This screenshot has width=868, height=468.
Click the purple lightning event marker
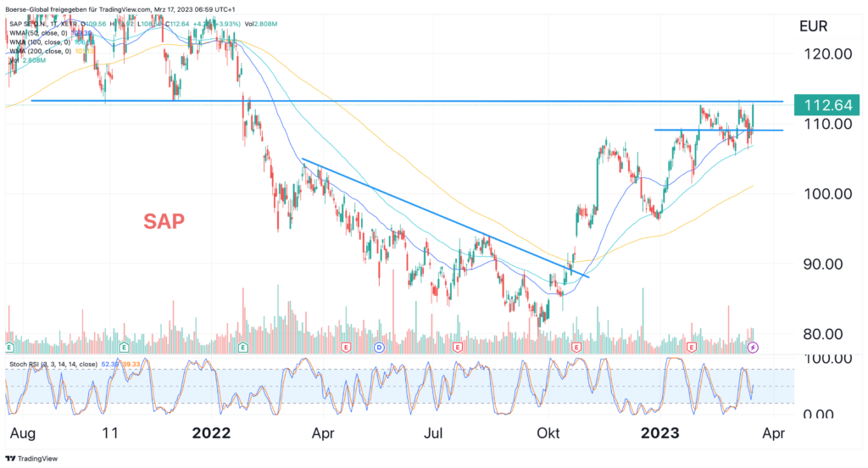[753, 348]
